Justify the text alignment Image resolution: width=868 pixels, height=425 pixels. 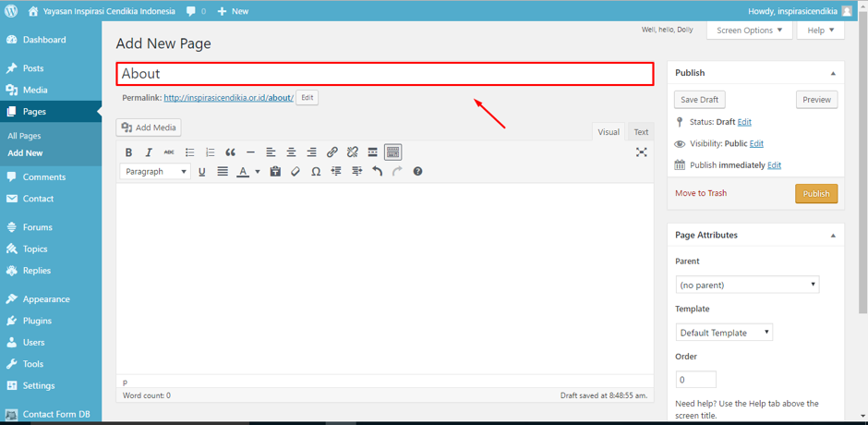[x=223, y=172]
